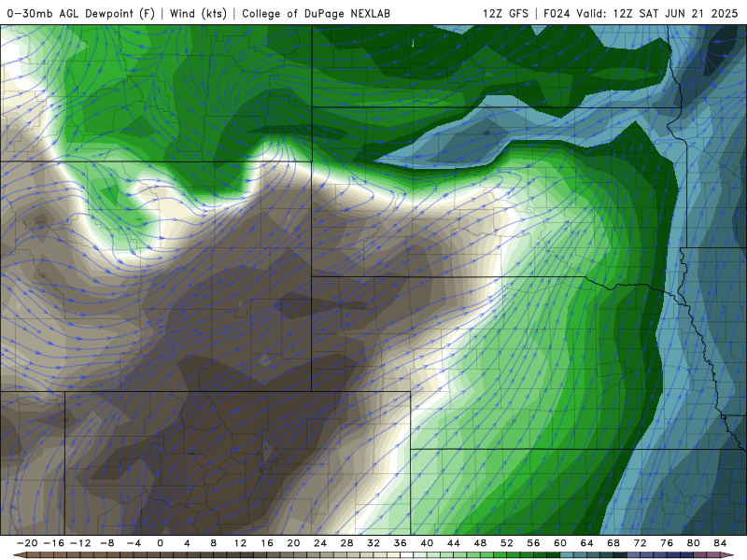Click the 68 value on the color scale
The width and height of the screenshot is (747, 560).
613,543
